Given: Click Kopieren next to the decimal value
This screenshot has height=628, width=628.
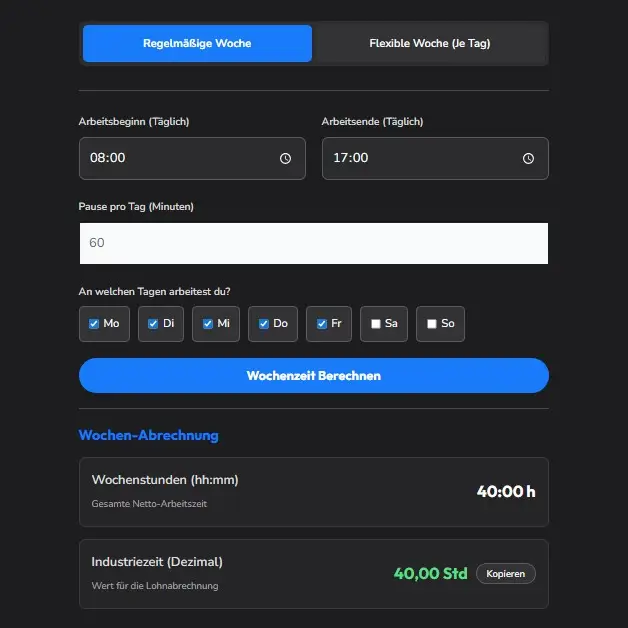Looking at the screenshot, I should [x=505, y=574].
